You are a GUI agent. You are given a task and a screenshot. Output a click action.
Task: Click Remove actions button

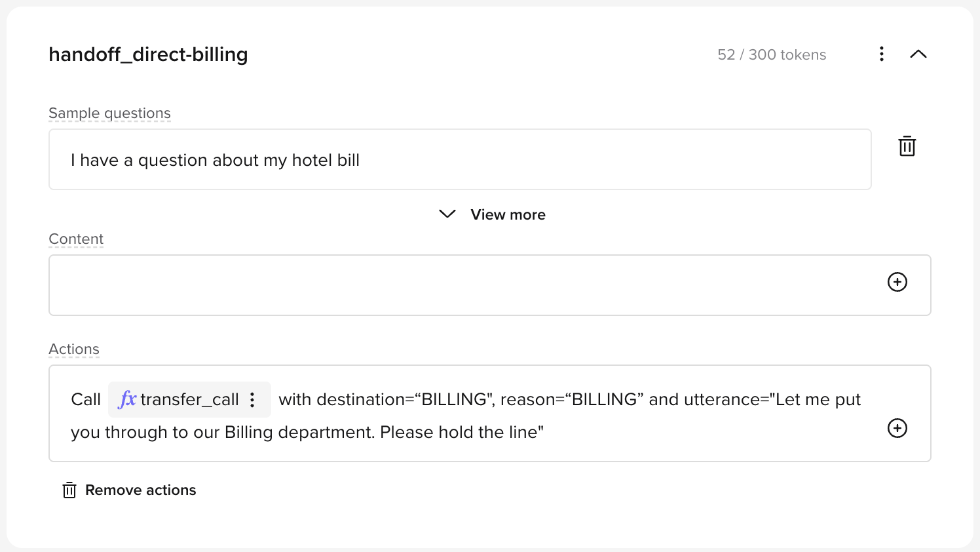tap(129, 490)
